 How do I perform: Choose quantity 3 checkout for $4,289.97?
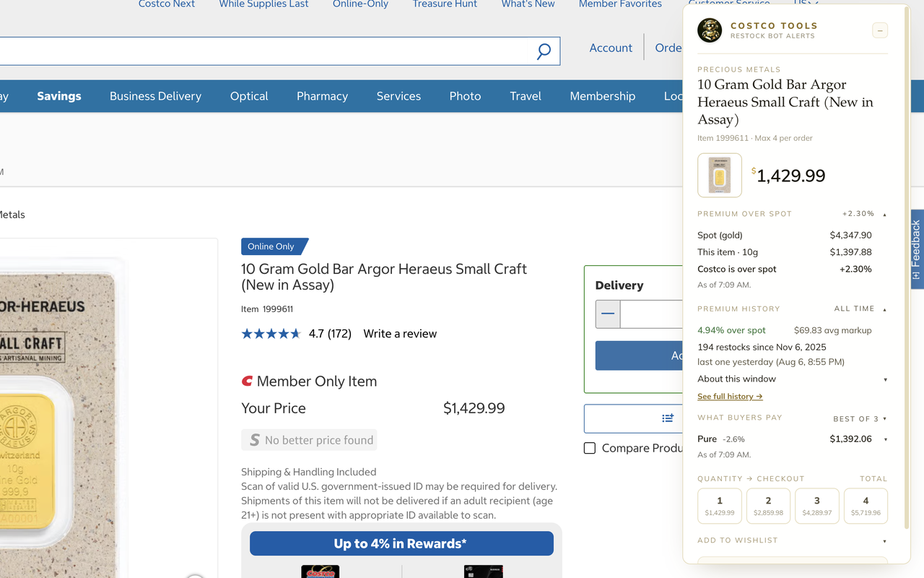pos(816,506)
